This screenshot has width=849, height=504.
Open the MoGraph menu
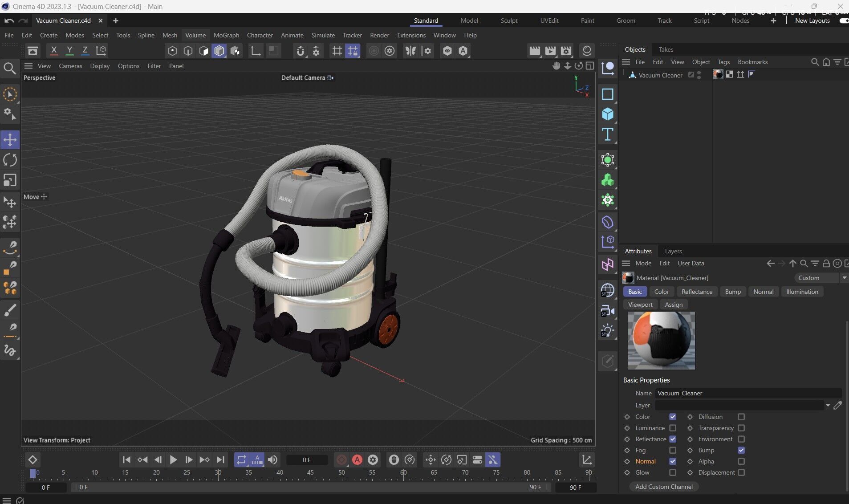point(226,35)
